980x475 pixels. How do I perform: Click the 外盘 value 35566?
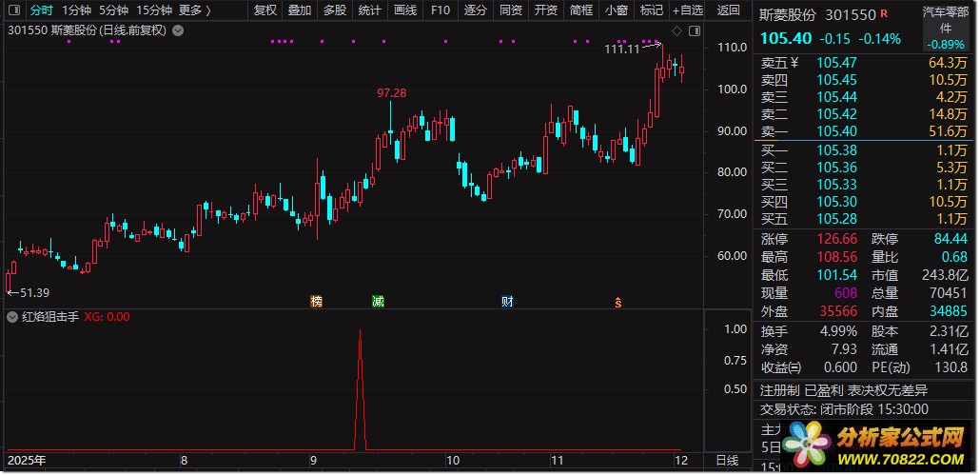click(x=839, y=310)
